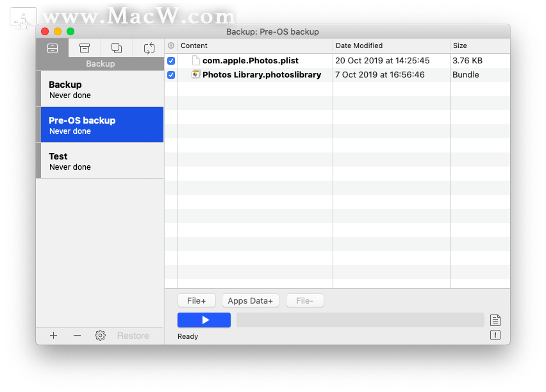The width and height of the screenshot is (546, 392).
Task: Click date "7 Oct 2019 at 16:56:46"
Action: 380,75
